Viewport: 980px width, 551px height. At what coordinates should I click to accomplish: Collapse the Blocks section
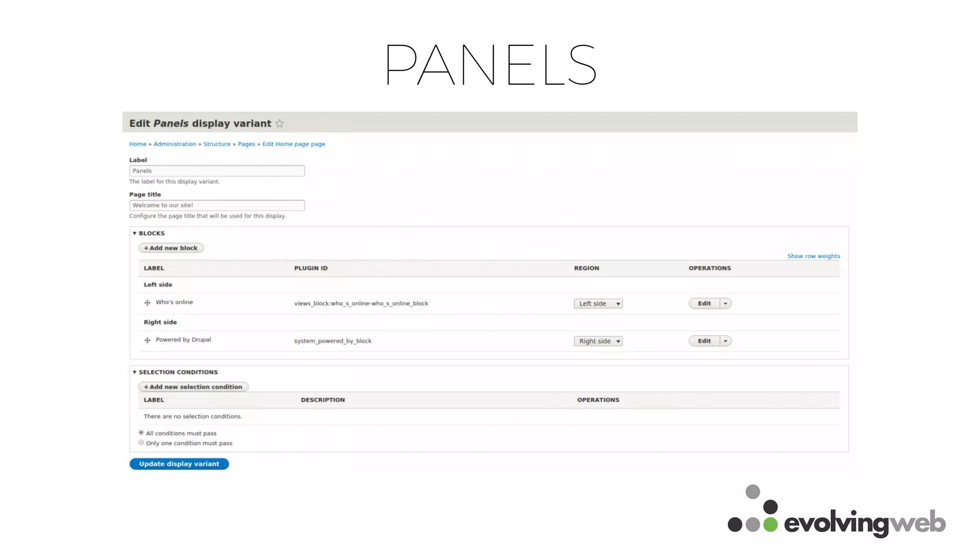click(148, 233)
